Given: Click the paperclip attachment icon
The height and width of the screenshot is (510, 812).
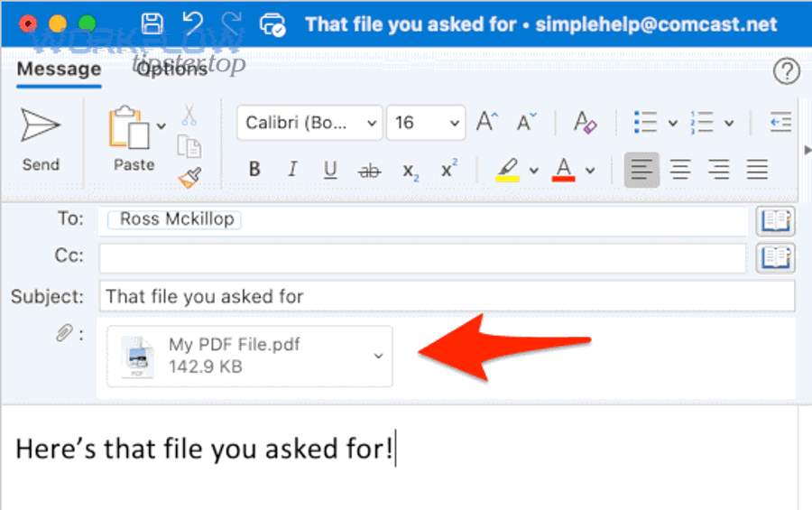Looking at the screenshot, I should click(x=64, y=333).
